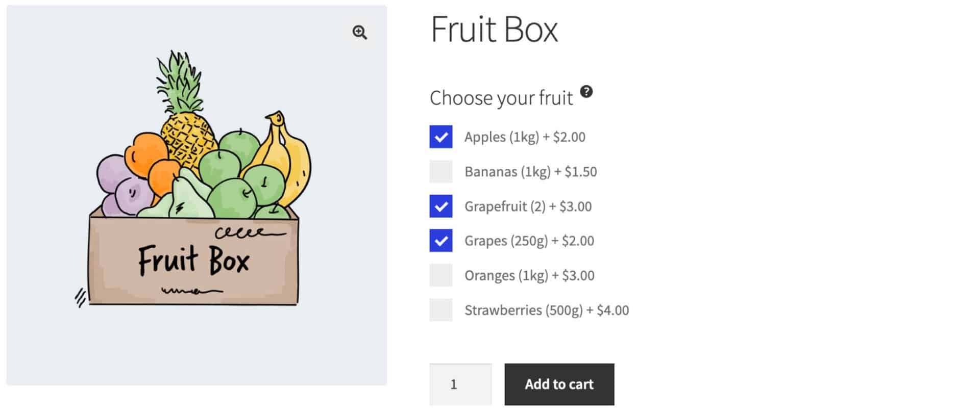Screen dimensions: 980x416
Task: Click the magnifier zoom icon on image
Action: tap(359, 33)
